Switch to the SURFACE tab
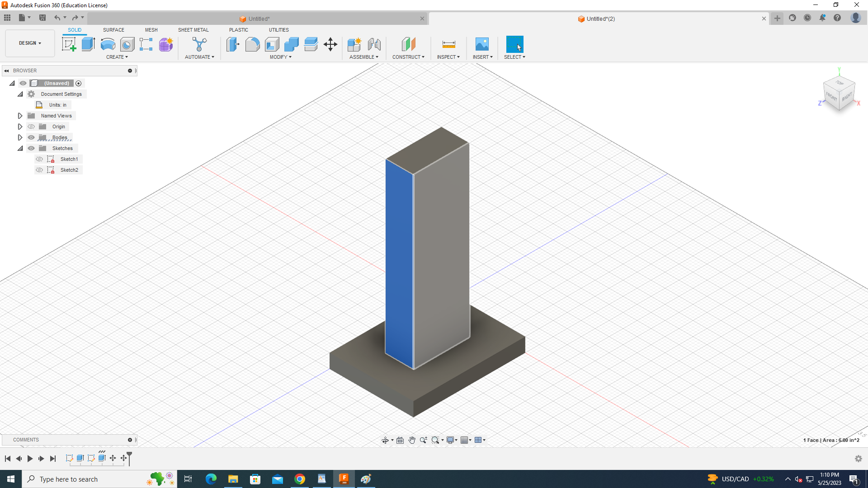Viewport: 868px width, 488px height. 113,30
